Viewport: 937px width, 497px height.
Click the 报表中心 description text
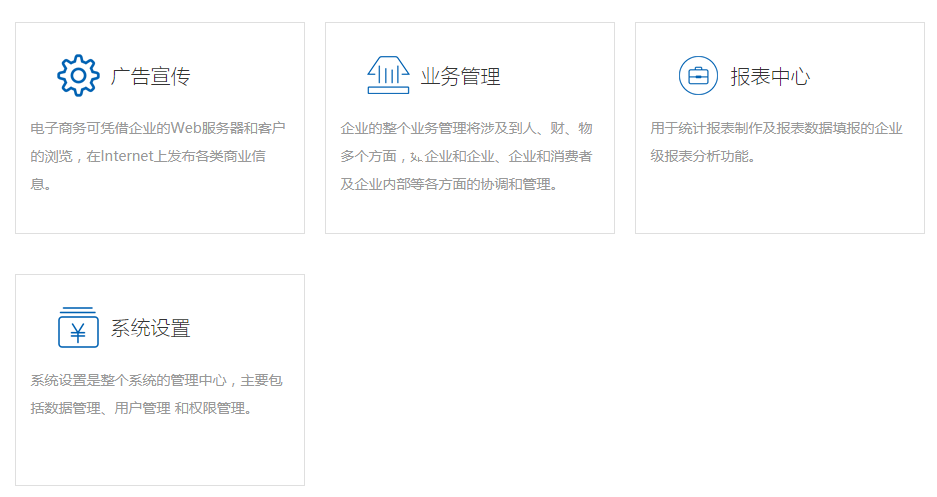point(776,142)
